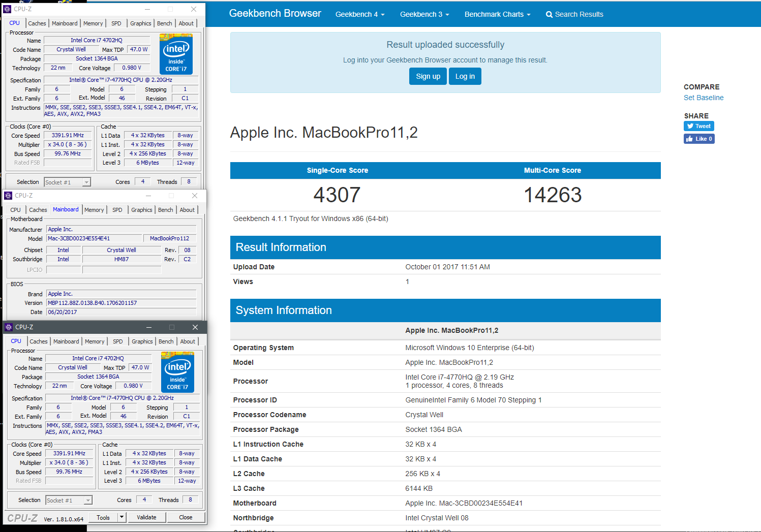The image size is (761, 532).
Task: Open About tab in the Mainboard CPU-Z window
Action: (187, 210)
